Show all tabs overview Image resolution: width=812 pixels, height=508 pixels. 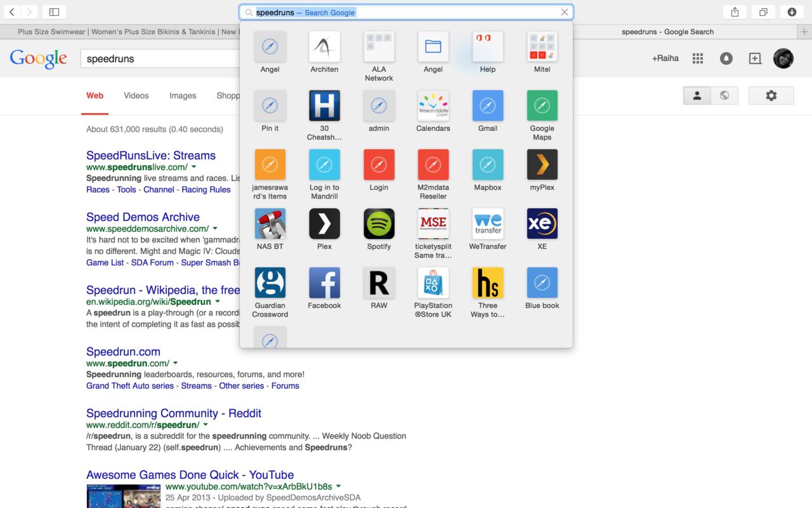763,12
